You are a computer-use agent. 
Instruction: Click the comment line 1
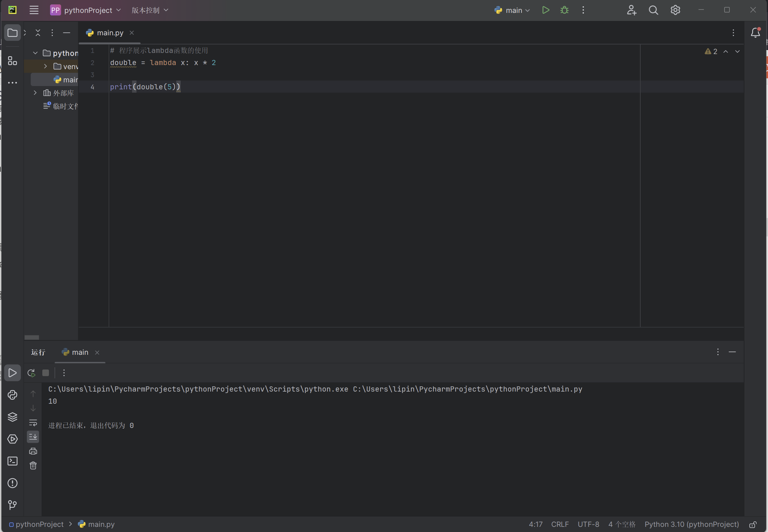click(x=159, y=51)
